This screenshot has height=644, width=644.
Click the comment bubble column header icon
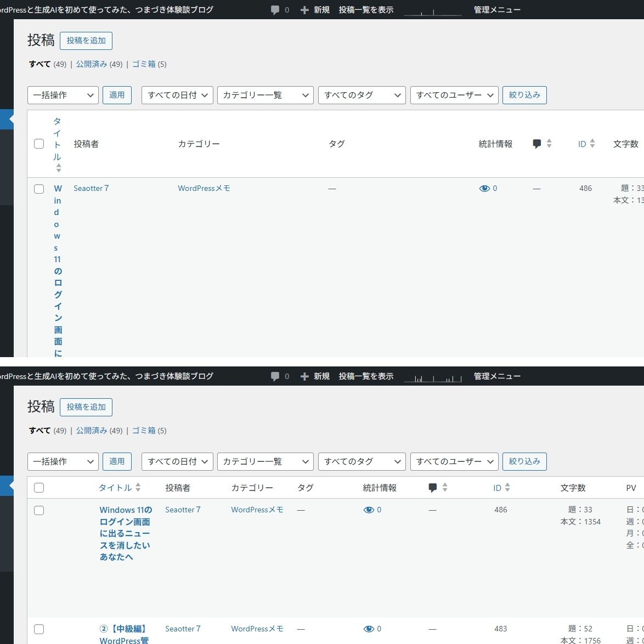(433, 487)
